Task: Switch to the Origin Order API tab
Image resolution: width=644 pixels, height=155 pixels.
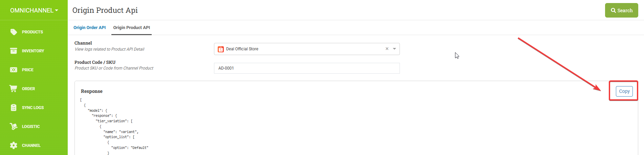Action: pos(90,28)
